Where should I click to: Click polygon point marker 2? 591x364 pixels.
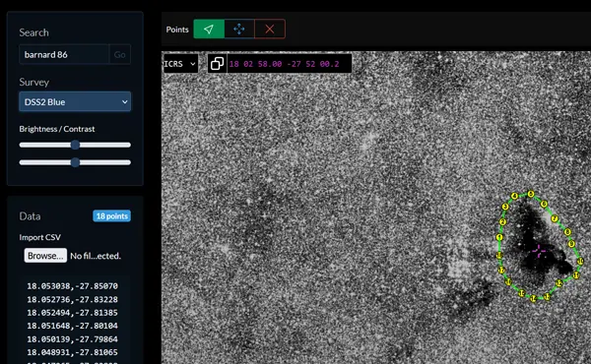tap(502, 222)
